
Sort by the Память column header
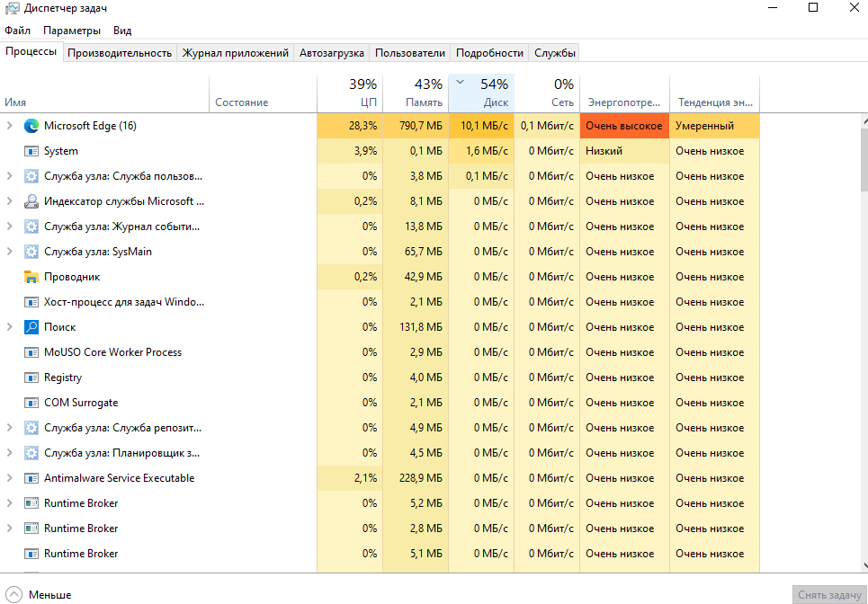416,94
